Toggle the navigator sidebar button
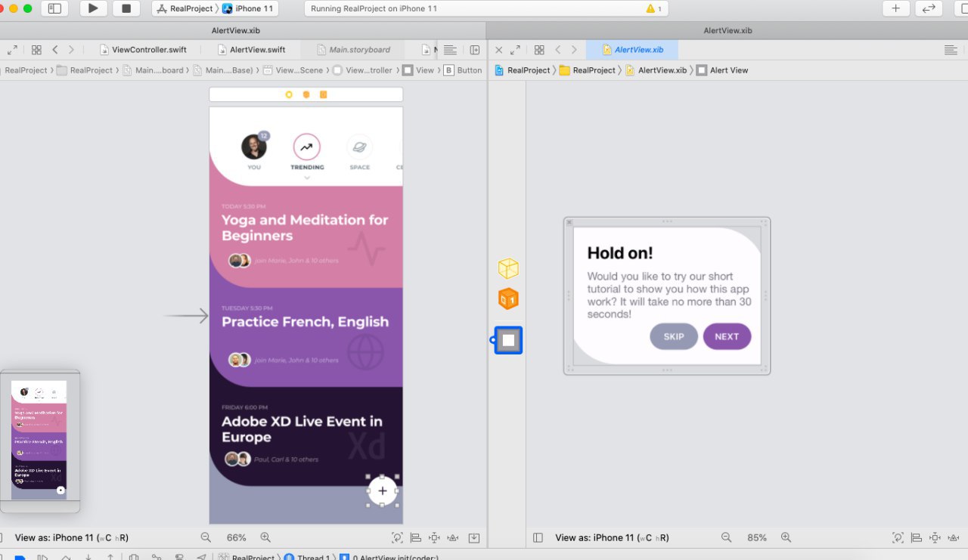The image size is (968, 560). click(54, 8)
